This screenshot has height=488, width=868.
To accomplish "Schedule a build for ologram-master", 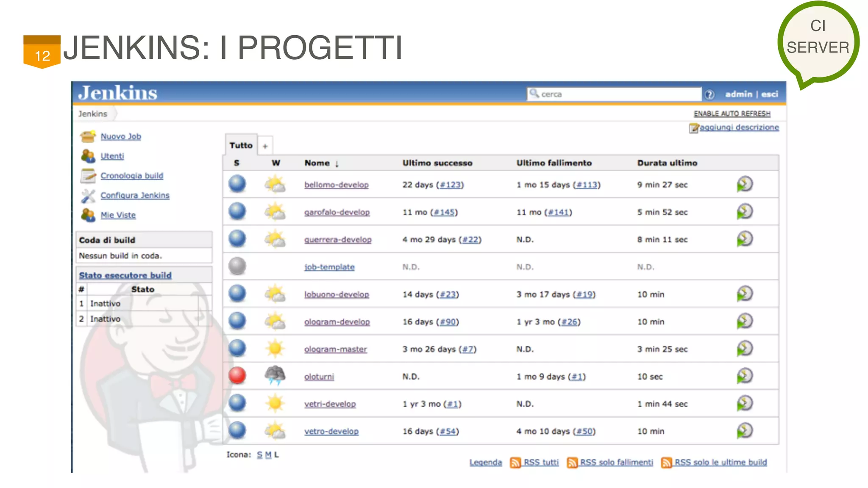I will click(744, 349).
